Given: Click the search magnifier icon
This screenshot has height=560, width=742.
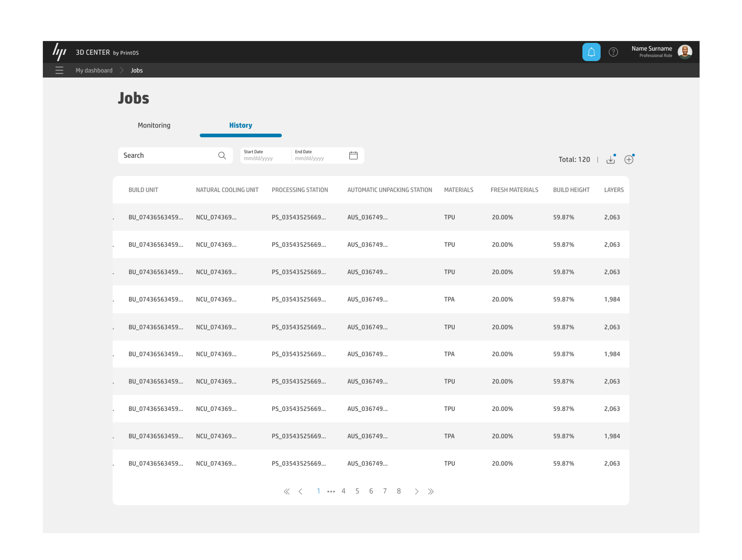Looking at the screenshot, I should coord(222,156).
